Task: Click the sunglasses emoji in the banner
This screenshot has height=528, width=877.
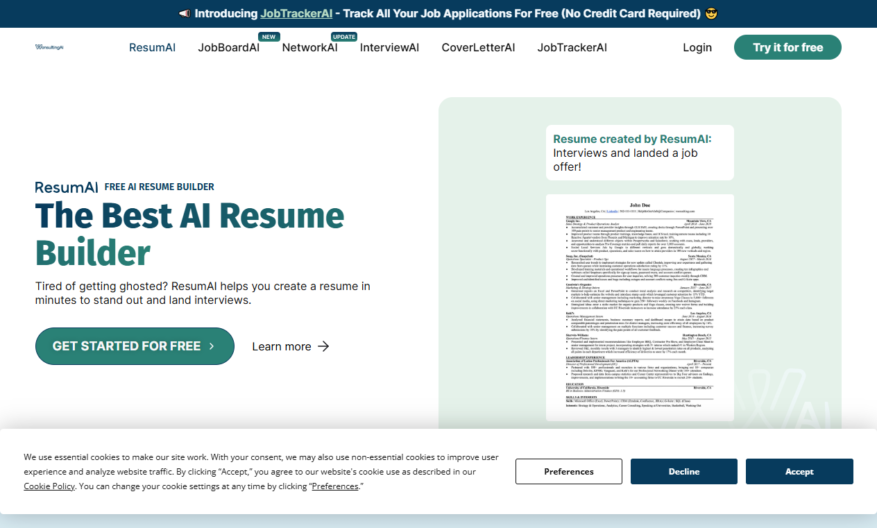Action: [711, 13]
